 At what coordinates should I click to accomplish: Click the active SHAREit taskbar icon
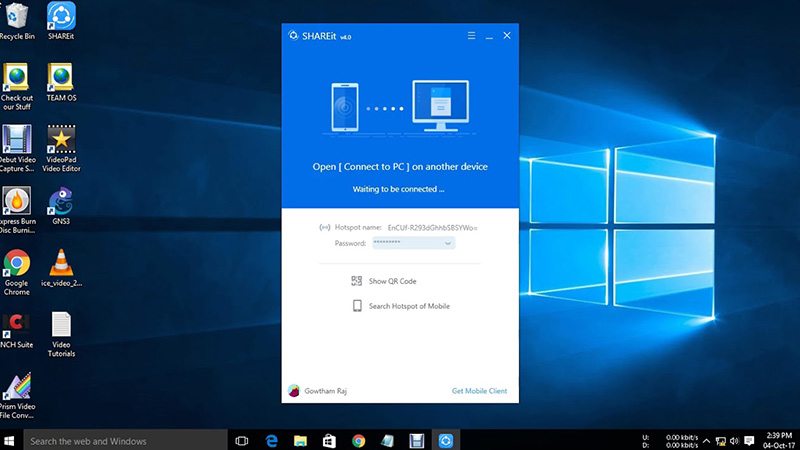click(x=446, y=441)
